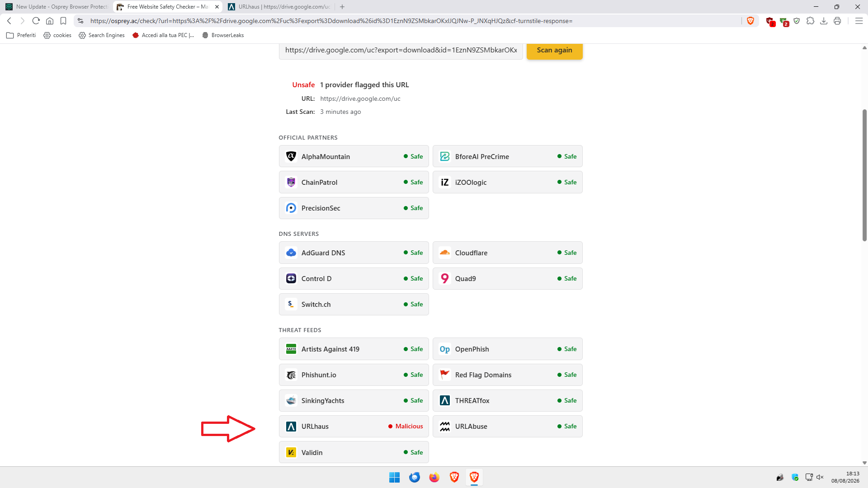The image size is (868, 488).
Task: Click the Artists Against 419 logo
Action: (x=291, y=349)
